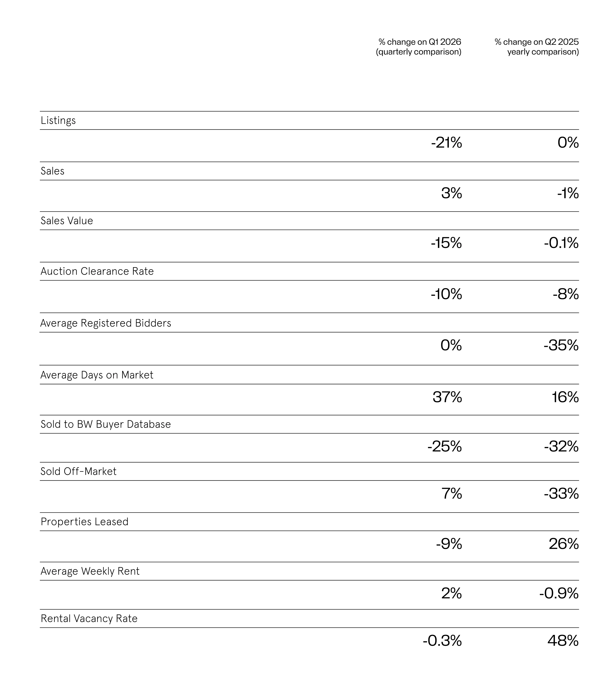Click the 26% Properties Leased yearly value
Screen dimensions: 616x693
pos(564,544)
